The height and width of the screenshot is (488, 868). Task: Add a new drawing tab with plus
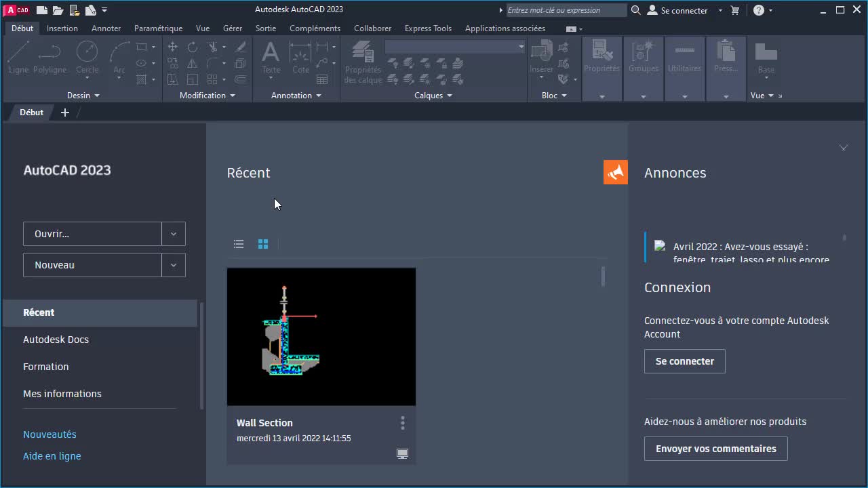tap(65, 113)
